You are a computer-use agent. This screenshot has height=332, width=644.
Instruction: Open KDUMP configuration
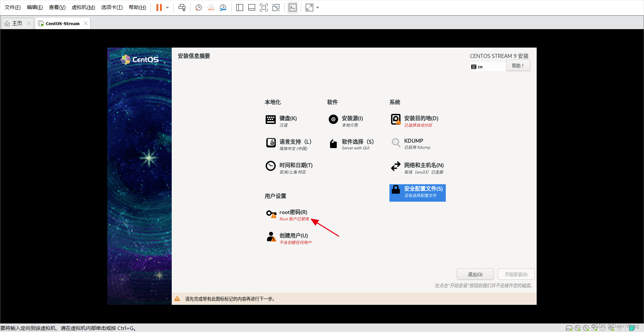(x=411, y=144)
